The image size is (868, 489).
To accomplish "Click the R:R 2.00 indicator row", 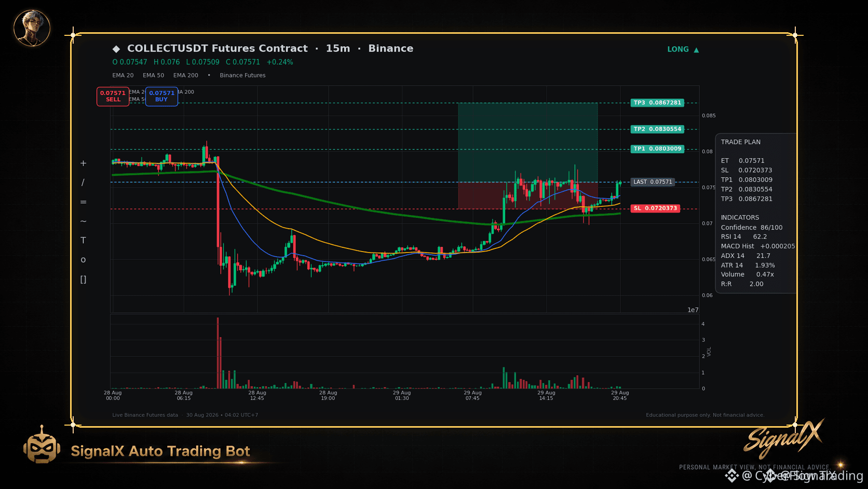I will (742, 284).
